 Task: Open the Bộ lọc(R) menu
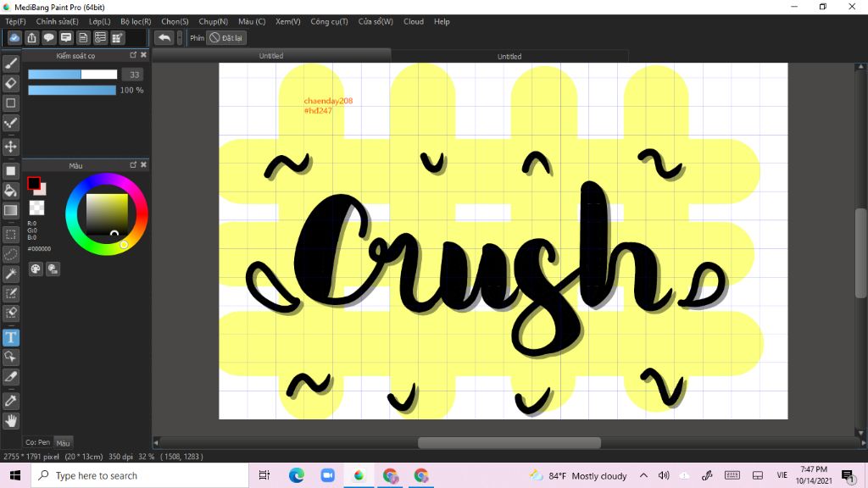(x=136, y=21)
